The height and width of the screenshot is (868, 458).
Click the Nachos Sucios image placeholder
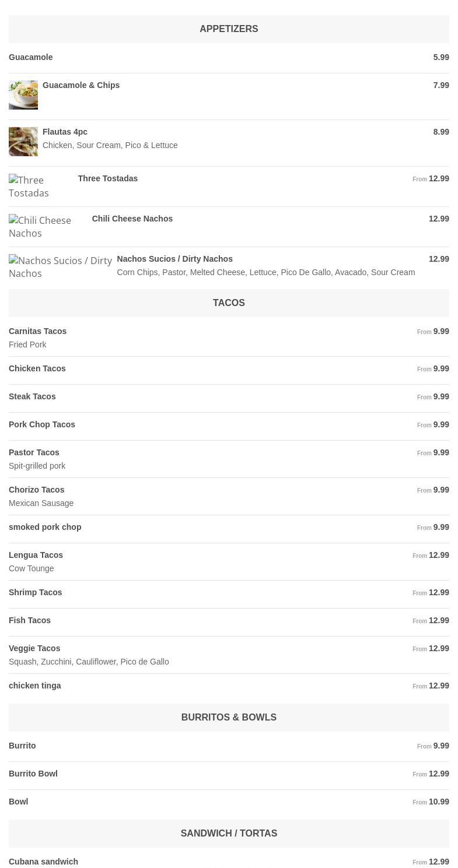(60, 267)
